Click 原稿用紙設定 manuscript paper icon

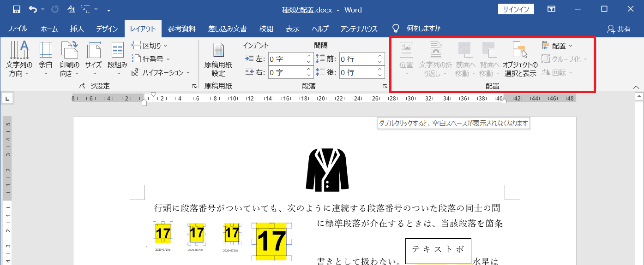point(218,59)
